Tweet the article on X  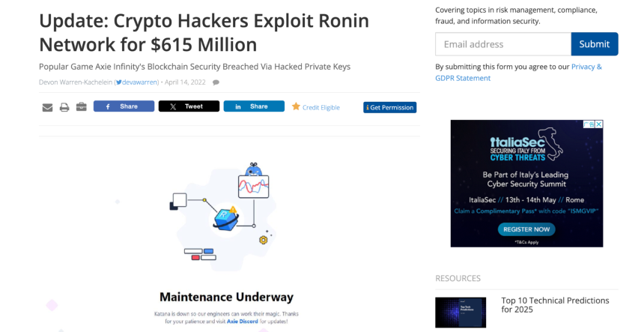pyautogui.click(x=189, y=106)
